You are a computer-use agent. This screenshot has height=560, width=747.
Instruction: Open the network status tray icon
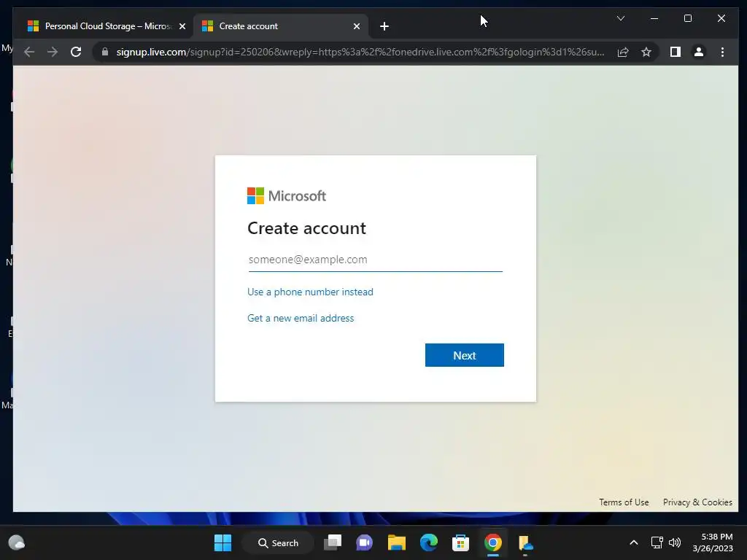click(x=657, y=542)
